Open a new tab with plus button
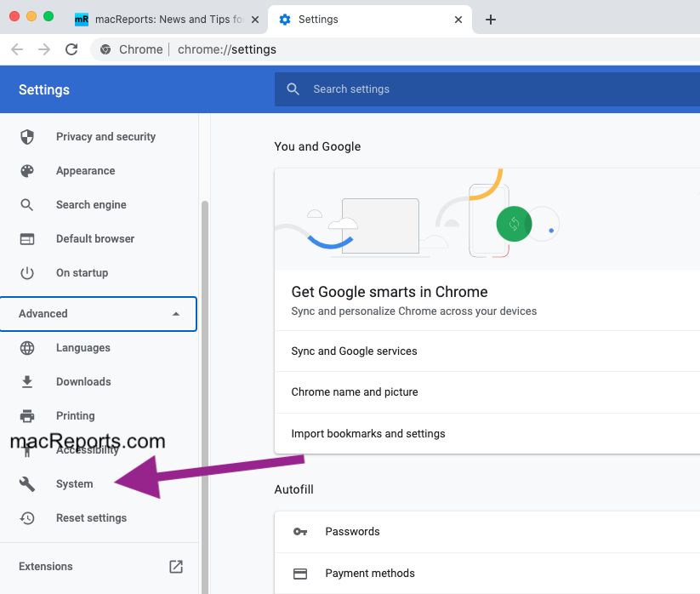Image resolution: width=700 pixels, height=594 pixels. tap(491, 20)
